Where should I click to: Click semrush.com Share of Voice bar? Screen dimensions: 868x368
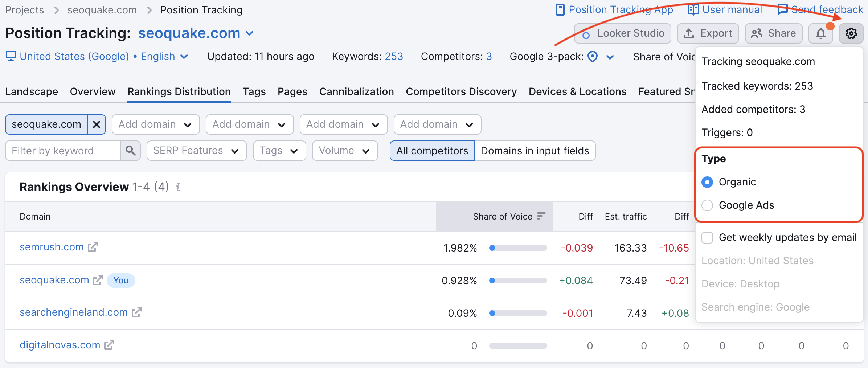[518, 248]
